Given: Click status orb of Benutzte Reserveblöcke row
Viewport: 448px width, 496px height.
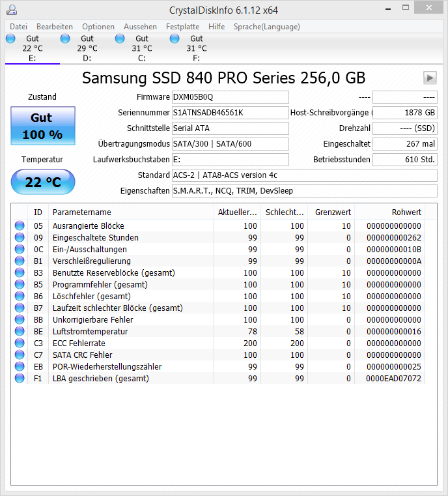Looking at the screenshot, I should pos(20,272).
